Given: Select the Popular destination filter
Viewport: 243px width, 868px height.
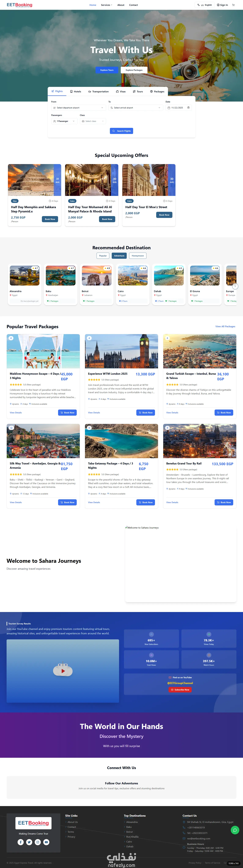Looking at the screenshot, I should tap(103, 256).
